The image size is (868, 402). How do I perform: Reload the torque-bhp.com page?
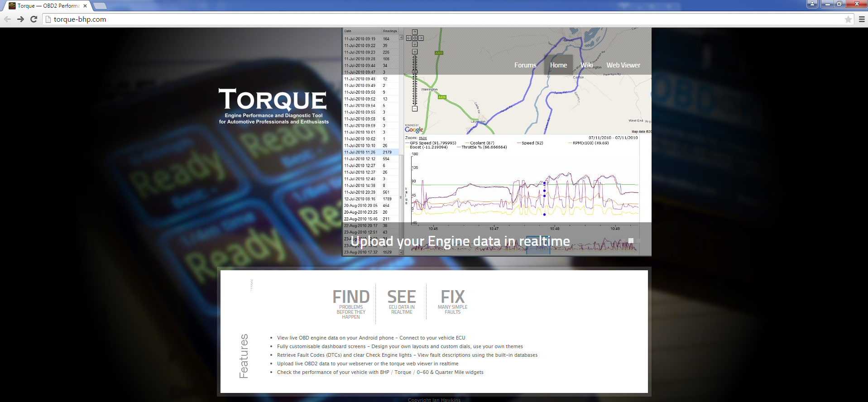34,19
